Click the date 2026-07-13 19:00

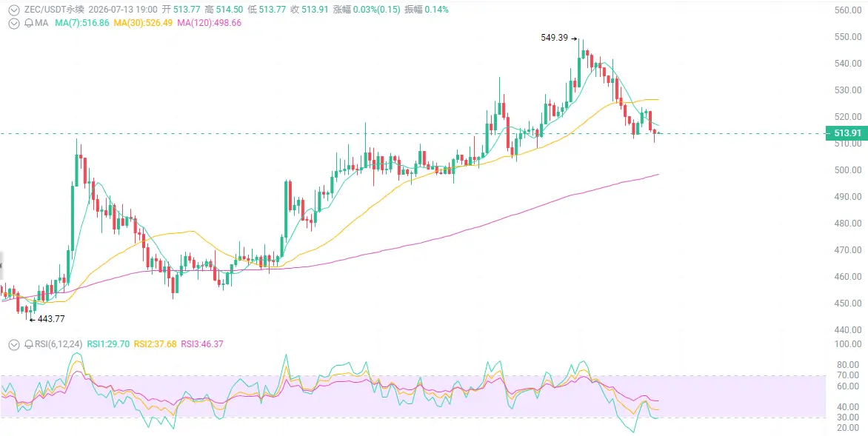121,10
